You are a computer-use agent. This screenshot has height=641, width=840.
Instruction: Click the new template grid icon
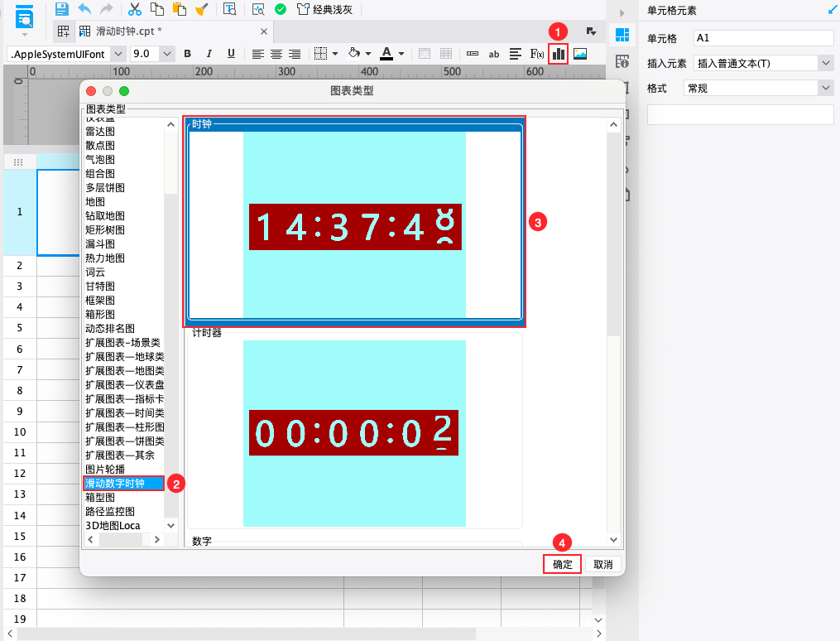(63, 31)
